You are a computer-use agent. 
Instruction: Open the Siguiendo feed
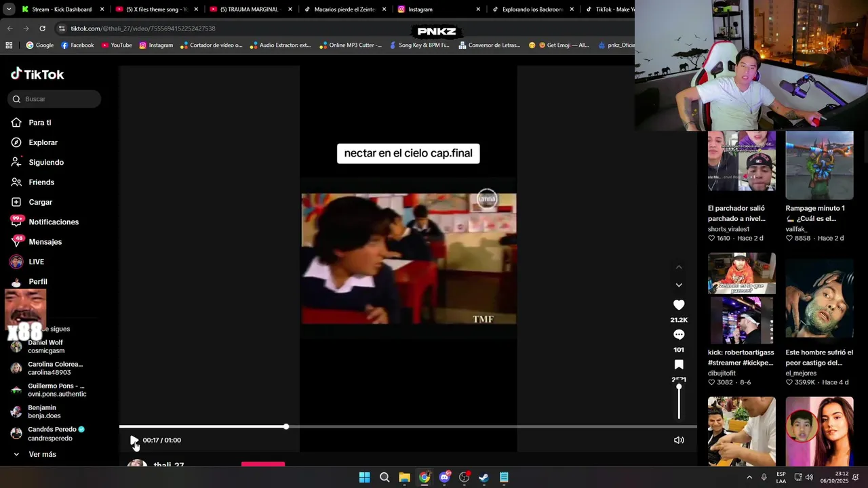(37, 163)
